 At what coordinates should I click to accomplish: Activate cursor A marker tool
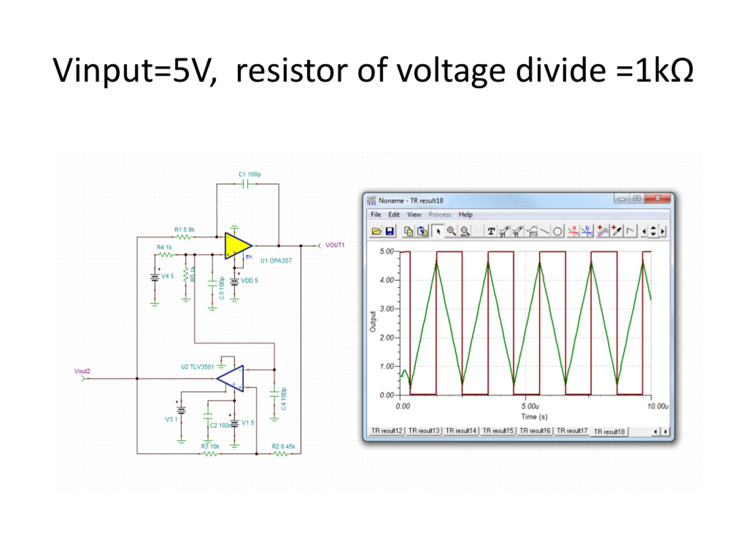[x=573, y=232]
